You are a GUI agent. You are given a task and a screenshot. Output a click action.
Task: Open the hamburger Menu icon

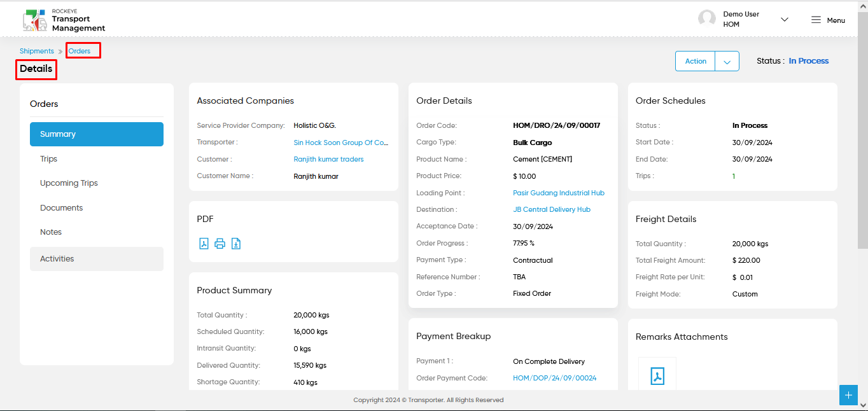[x=816, y=20]
